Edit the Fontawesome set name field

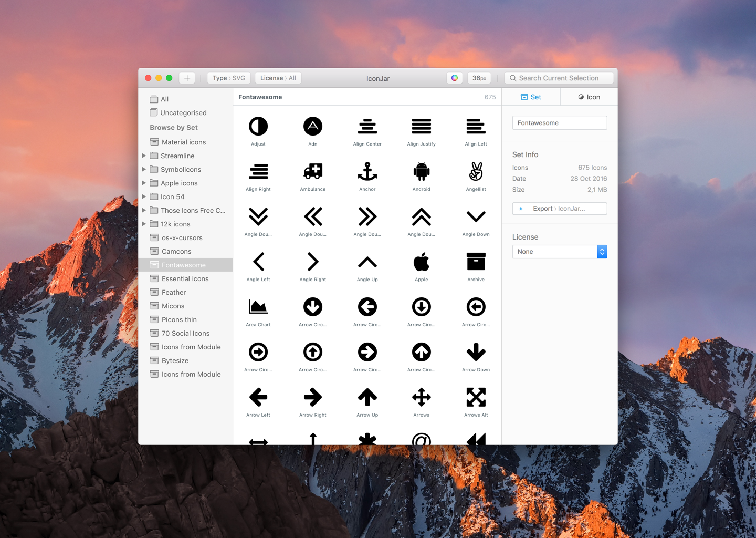[x=560, y=123]
